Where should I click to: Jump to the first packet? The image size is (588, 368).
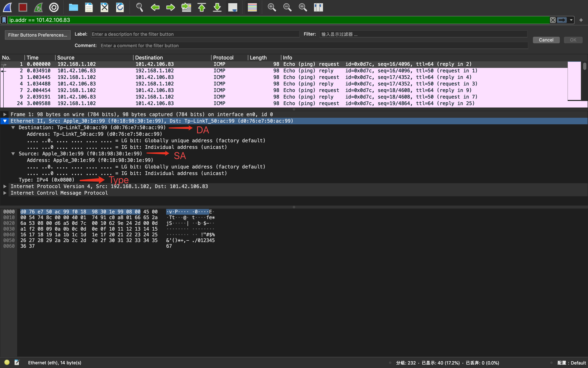click(202, 7)
